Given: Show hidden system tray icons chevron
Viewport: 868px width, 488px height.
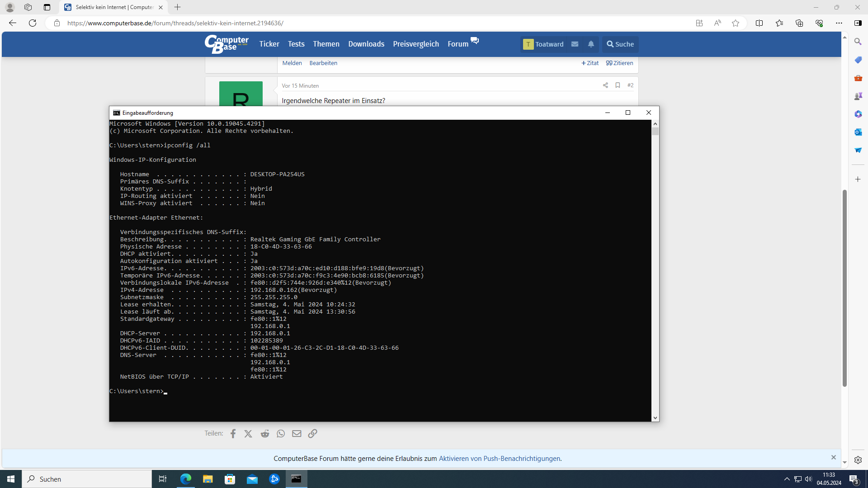Looking at the screenshot, I should (x=787, y=479).
